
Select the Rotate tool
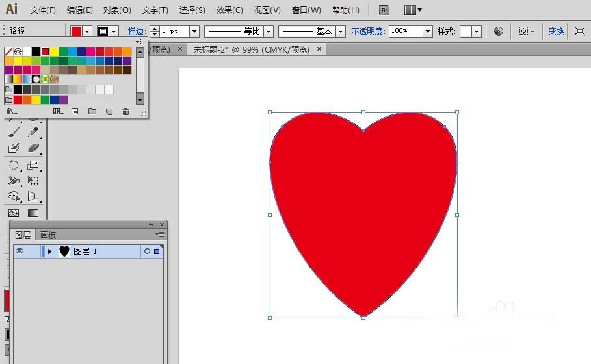click(14, 165)
